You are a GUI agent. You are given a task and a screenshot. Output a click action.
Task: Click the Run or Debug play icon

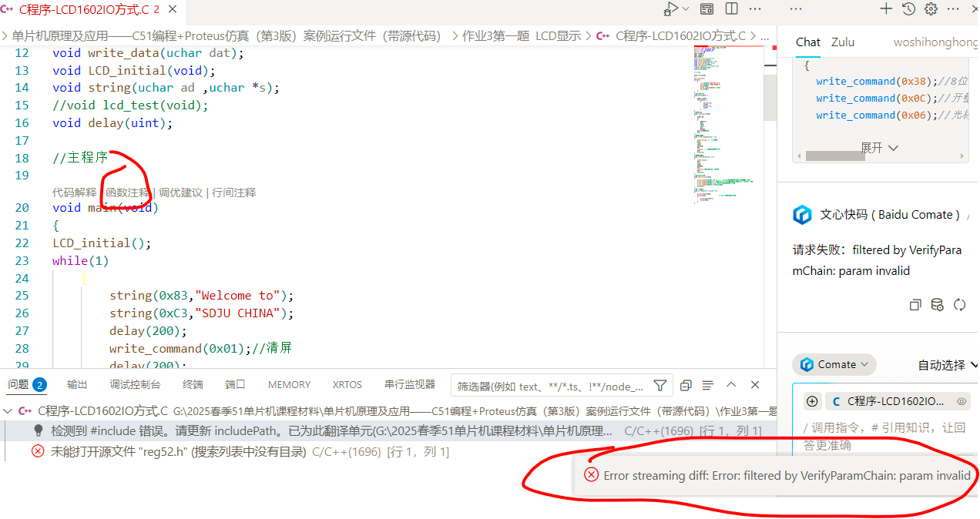coord(671,9)
